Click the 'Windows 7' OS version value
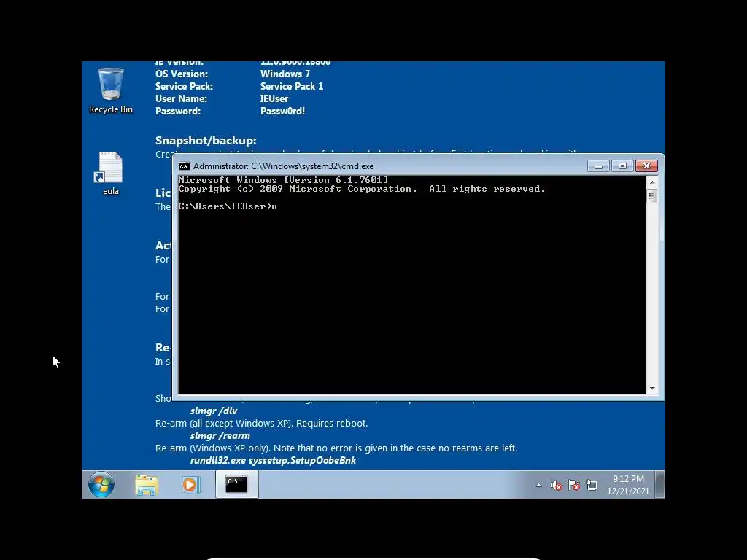747x560 pixels. tap(285, 74)
